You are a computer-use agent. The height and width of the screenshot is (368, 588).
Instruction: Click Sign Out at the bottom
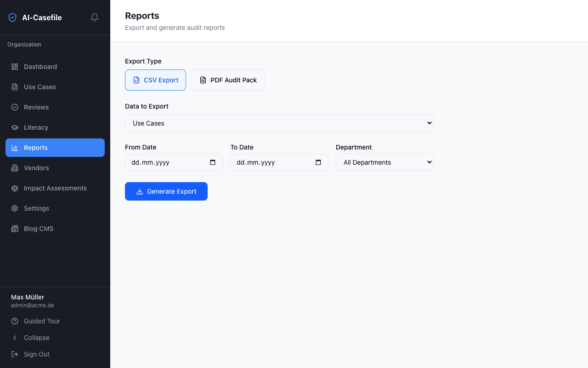tap(36, 354)
